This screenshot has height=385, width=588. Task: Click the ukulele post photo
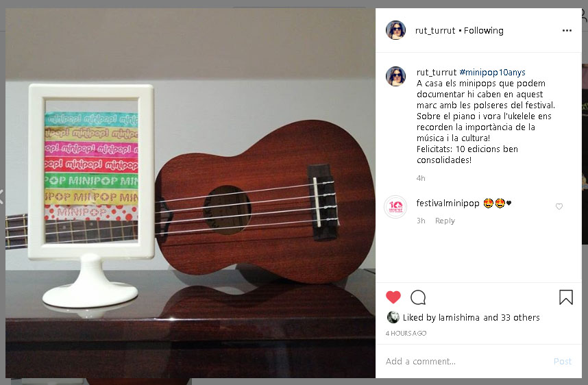tap(191, 193)
